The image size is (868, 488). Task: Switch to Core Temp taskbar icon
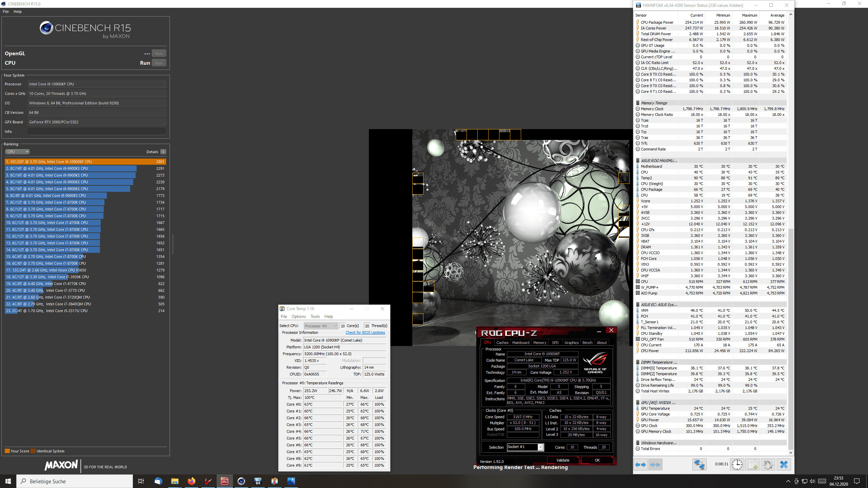tap(274, 481)
